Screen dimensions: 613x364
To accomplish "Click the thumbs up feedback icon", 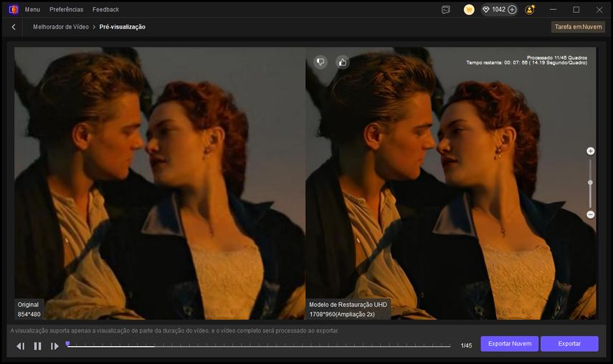I will tap(342, 62).
